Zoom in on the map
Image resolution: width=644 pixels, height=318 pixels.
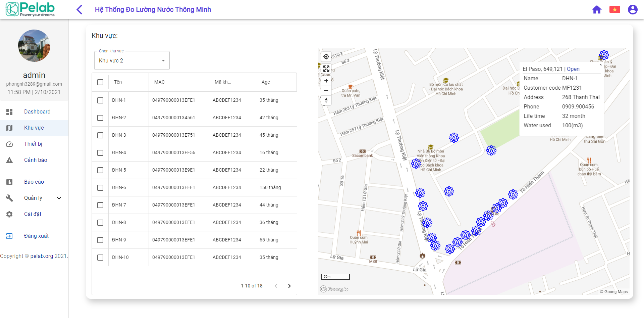coord(326,81)
